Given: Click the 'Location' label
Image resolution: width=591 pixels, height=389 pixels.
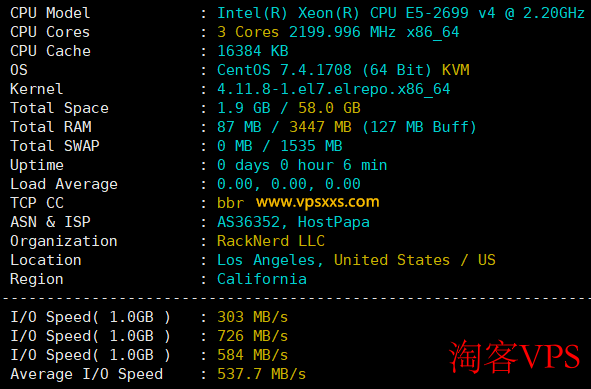Looking at the screenshot, I should (46, 260).
